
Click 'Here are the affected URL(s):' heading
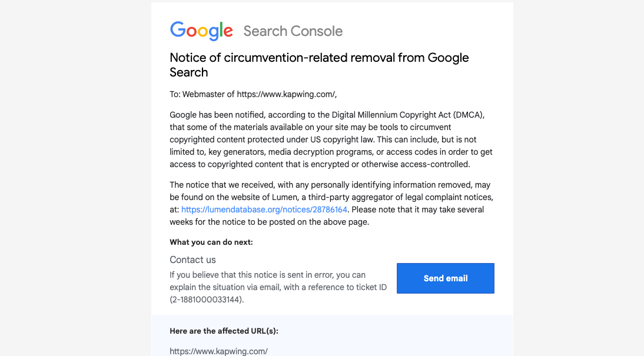[x=224, y=331]
